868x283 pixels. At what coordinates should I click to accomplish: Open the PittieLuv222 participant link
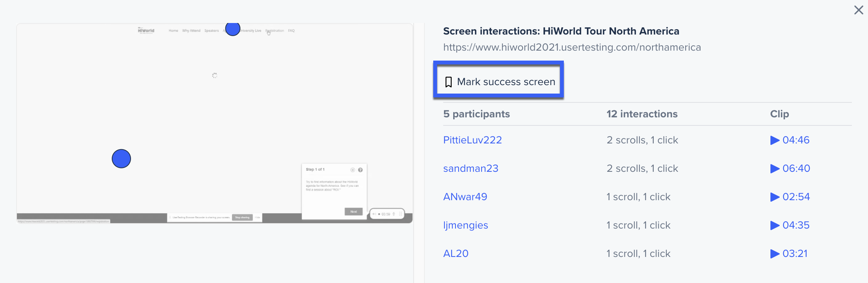(x=472, y=140)
